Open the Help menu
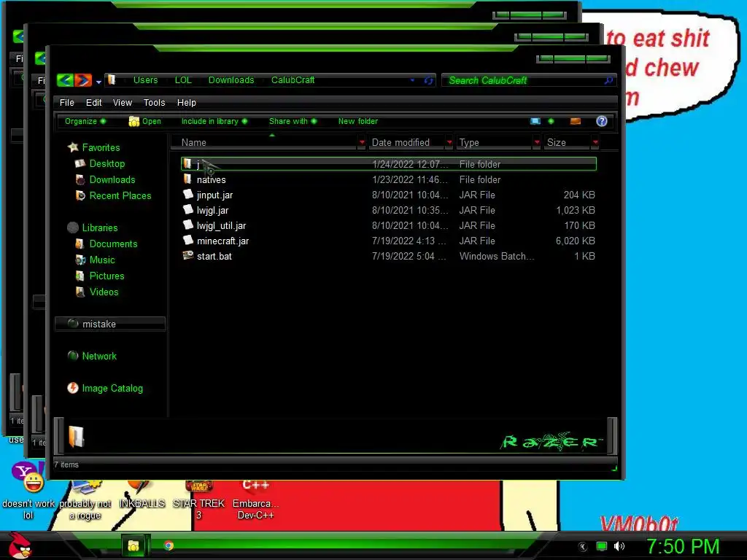The width and height of the screenshot is (747, 560). pos(186,102)
